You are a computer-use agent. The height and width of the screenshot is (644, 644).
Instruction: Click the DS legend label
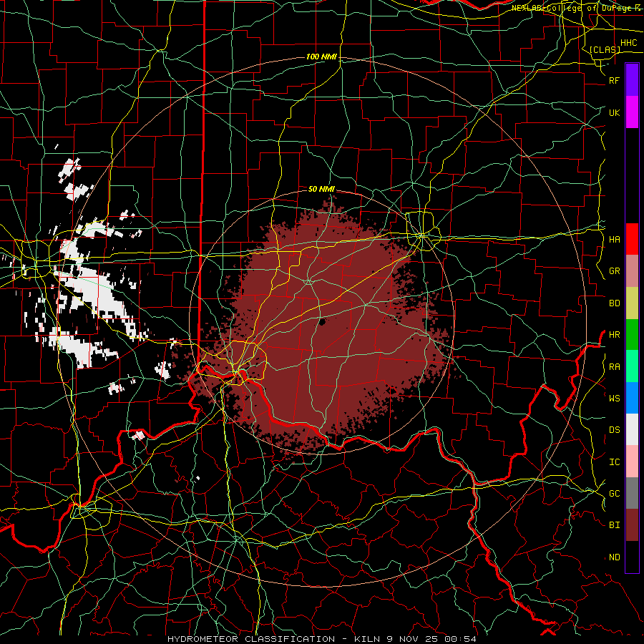click(614, 429)
